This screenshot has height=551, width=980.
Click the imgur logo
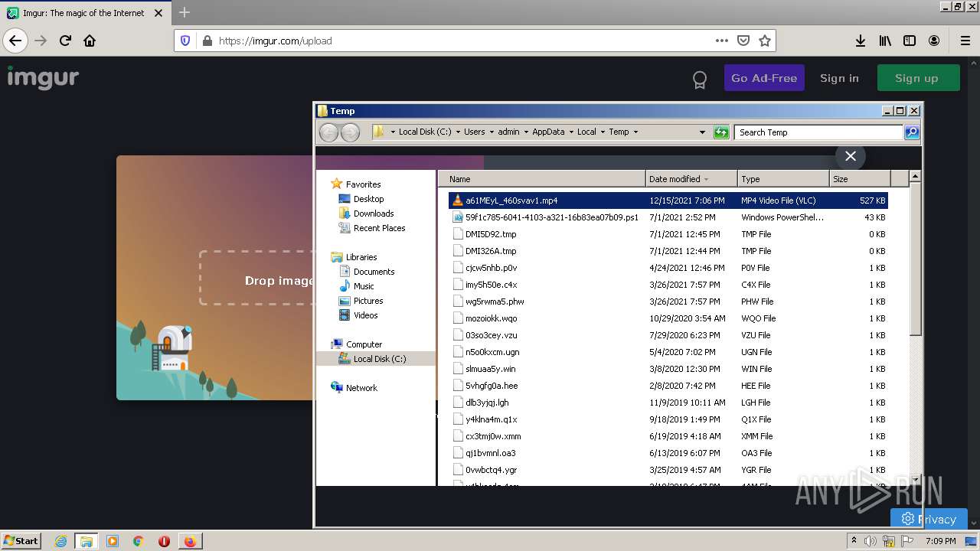click(43, 77)
